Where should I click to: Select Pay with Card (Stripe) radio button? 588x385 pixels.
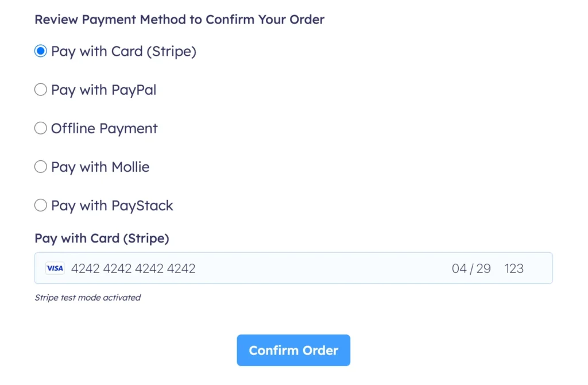(40, 51)
